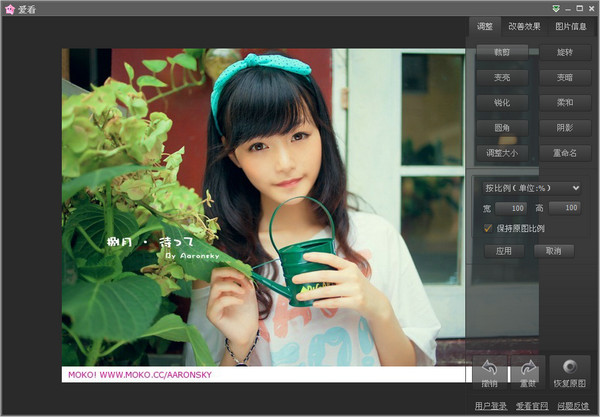Viewport: 600px width, 417px height.
Task: Click the 重命名 rename button
Action: [x=565, y=153]
